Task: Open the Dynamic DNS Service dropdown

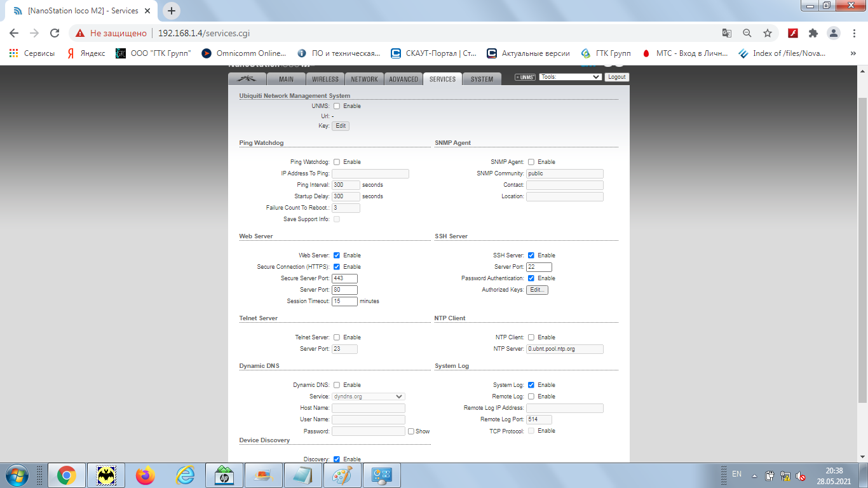Action: 369,396
